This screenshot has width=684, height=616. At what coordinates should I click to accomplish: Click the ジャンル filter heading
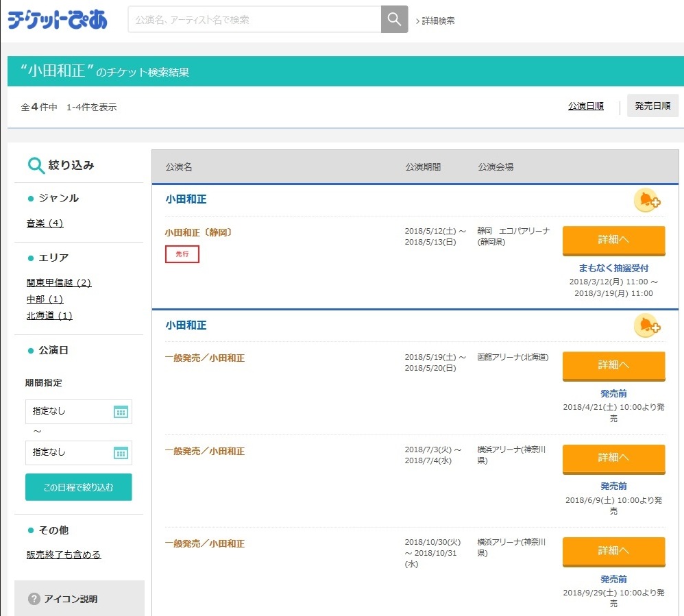[59, 198]
